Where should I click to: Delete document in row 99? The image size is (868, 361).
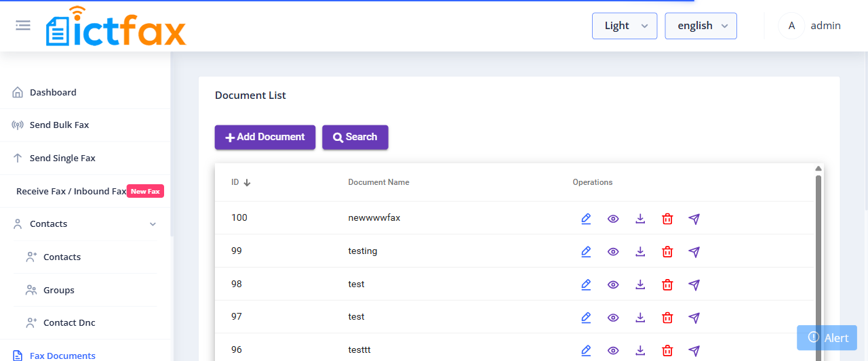tap(667, 252)
